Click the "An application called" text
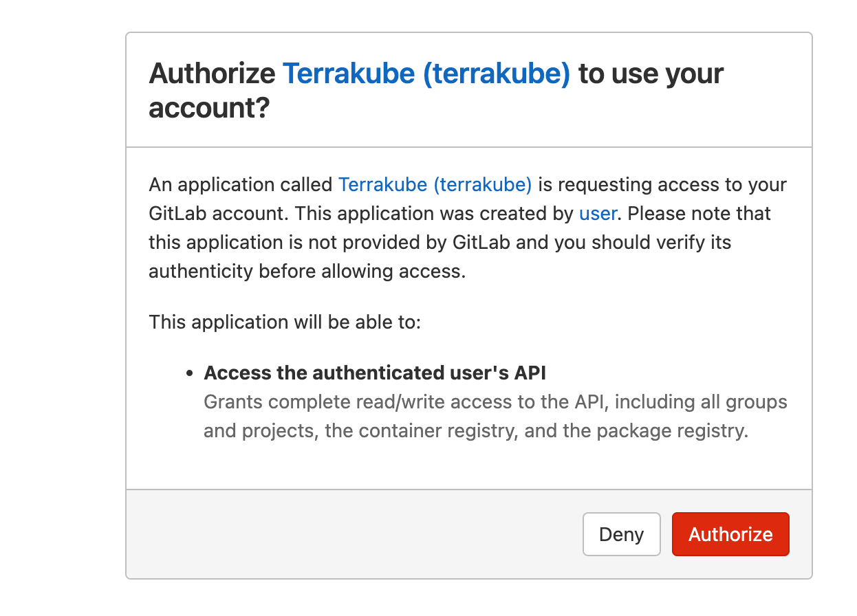Screen dimensions: 857x616 (241, 184)
